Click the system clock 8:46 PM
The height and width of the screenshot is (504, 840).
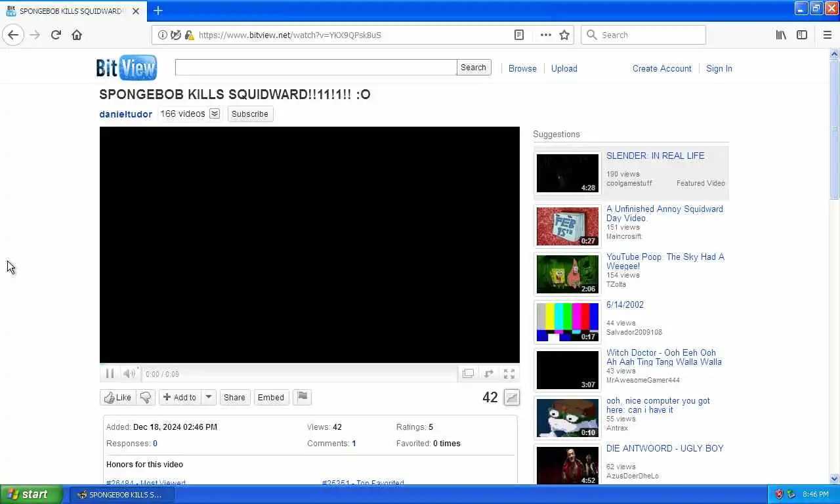816,495
